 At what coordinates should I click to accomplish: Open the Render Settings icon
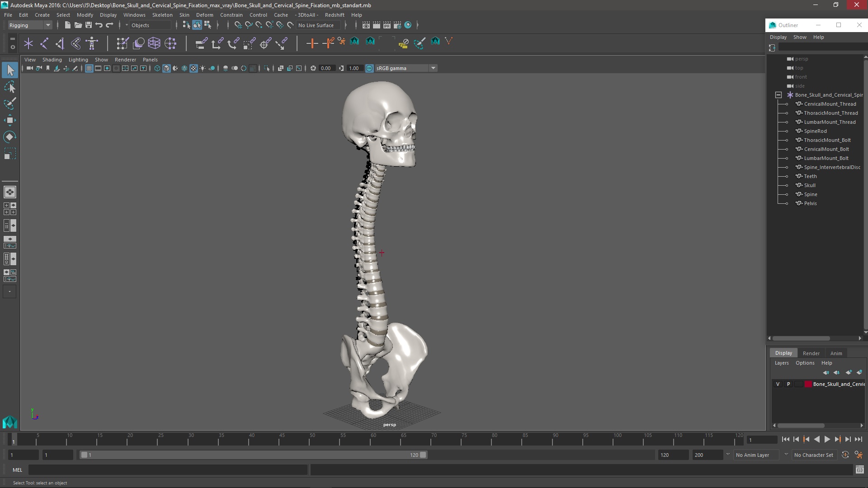tap(397, 25)
